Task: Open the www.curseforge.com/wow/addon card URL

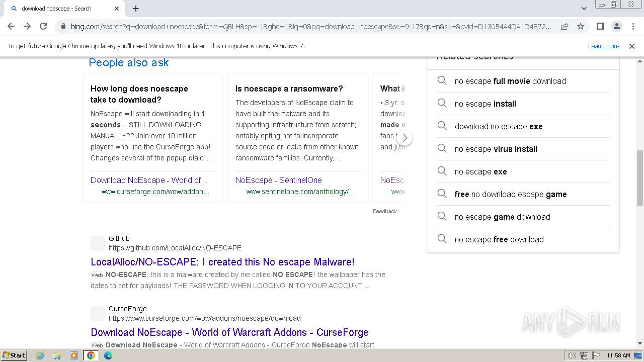Action: [155, 192]
